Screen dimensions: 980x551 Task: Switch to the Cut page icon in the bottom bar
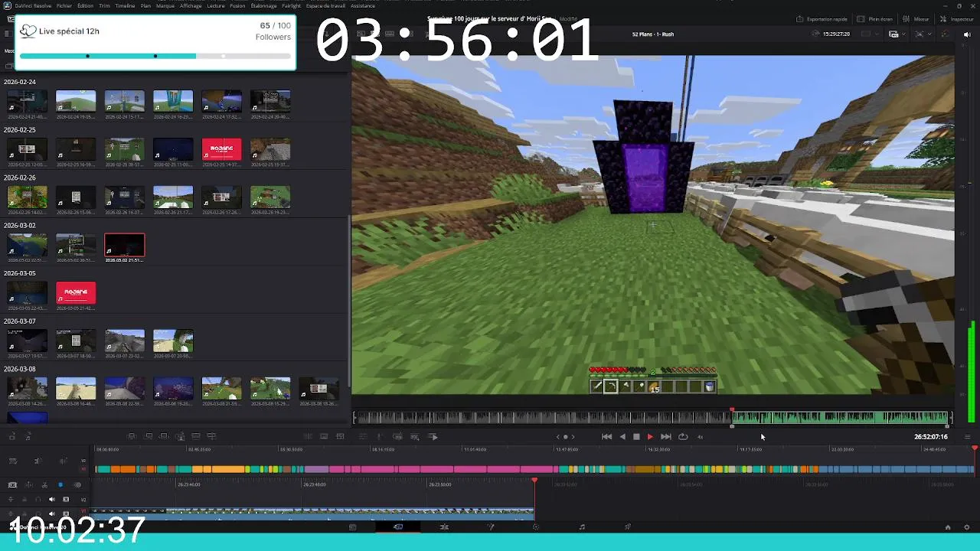click(398, 527)
